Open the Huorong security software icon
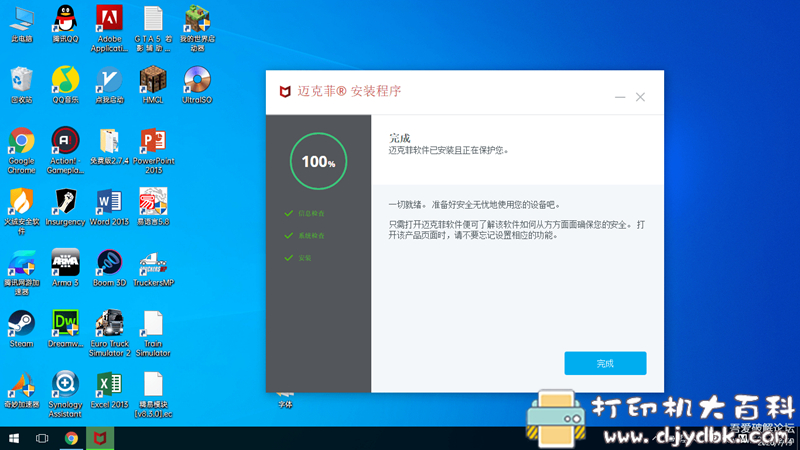The width and height of the screenshot is (800, 450). point(21,211)
